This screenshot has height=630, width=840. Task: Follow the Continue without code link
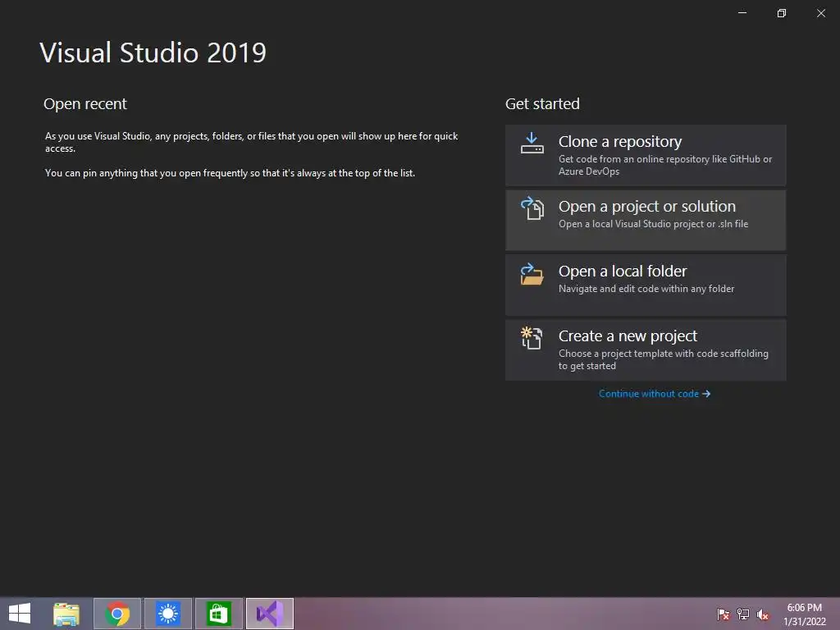coord(655,394)
